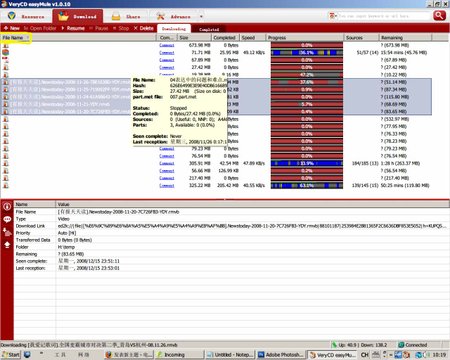
Task: Click the 51/57 (14) sources cell
Action: pyautogui.click(x=367, y=52)
